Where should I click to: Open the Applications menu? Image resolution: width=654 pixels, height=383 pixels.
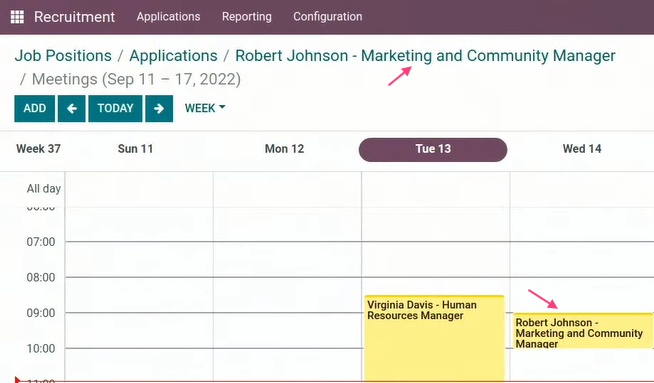tap(169, 17)
